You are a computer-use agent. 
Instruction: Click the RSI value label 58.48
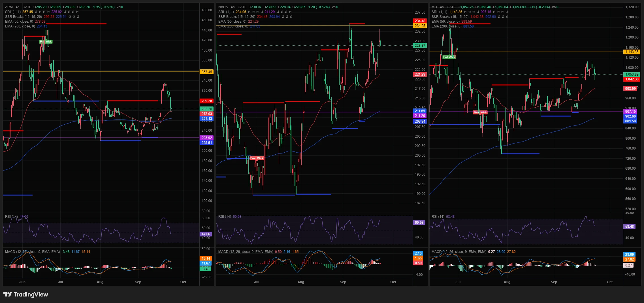630,227
